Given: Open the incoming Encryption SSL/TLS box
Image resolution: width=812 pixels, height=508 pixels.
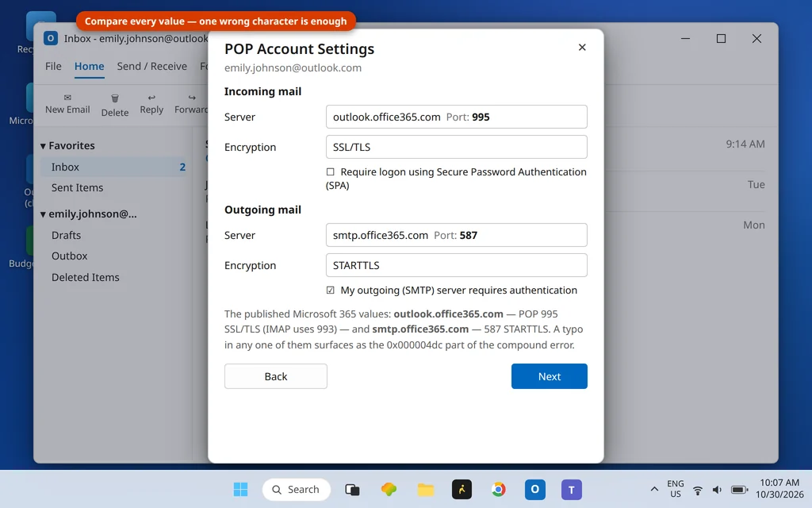Looking at the screenshot, I should click(456, 147).
